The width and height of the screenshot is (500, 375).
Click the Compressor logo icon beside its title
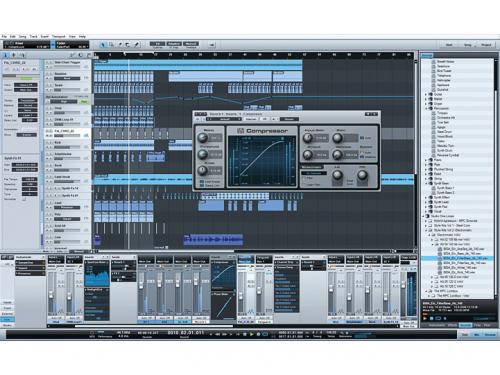(241, 131)
